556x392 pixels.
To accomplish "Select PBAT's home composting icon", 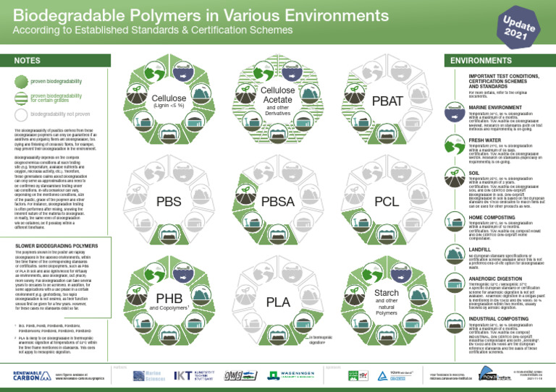I will coord(361,121).
